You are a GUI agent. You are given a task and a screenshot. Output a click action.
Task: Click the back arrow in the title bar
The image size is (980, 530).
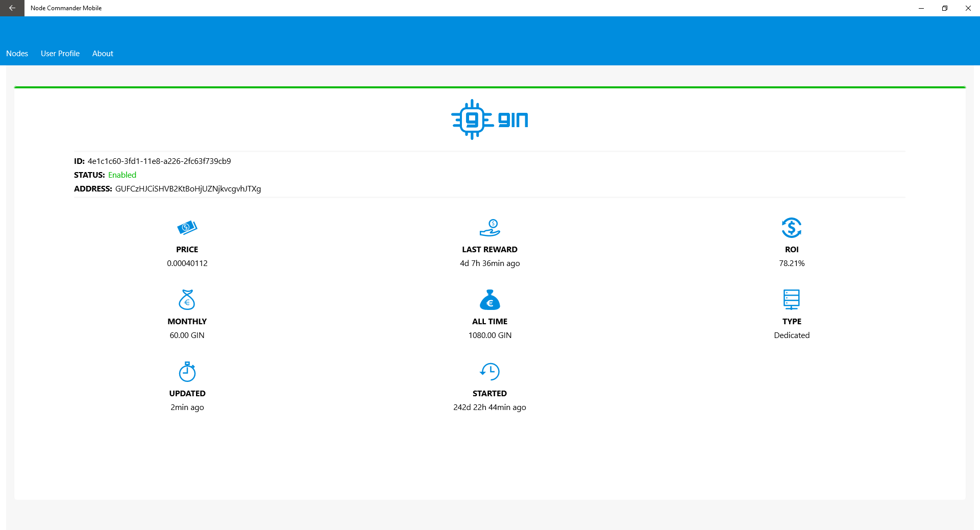pos(12,8)
